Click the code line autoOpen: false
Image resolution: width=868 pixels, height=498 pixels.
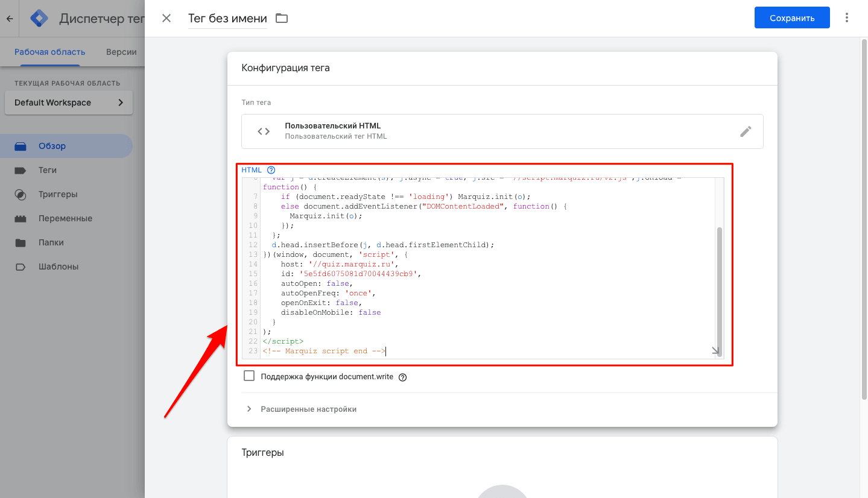317,283
